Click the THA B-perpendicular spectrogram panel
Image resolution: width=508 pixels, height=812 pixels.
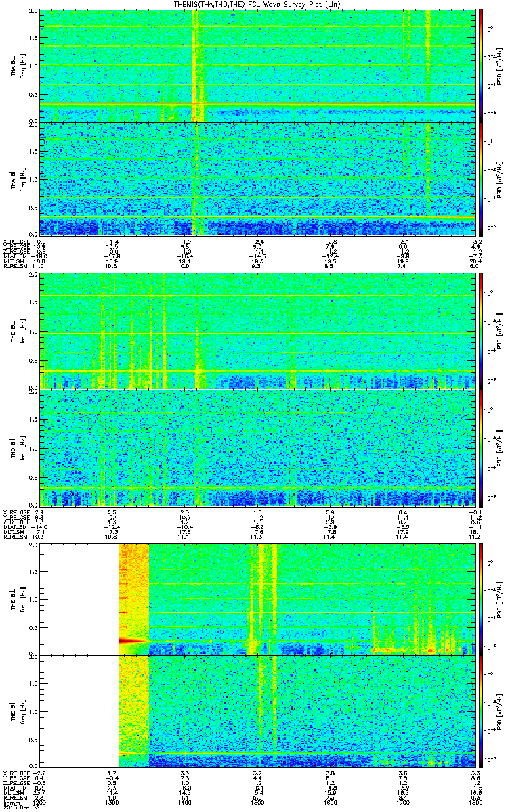tap(257, 66)
